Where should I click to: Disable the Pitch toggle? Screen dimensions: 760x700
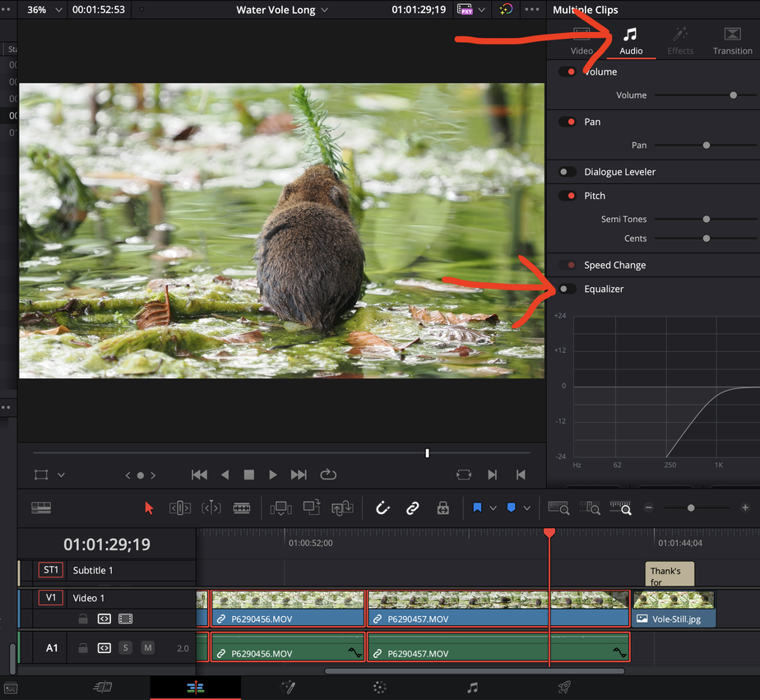pyautogui.click(x=567, y=196)
